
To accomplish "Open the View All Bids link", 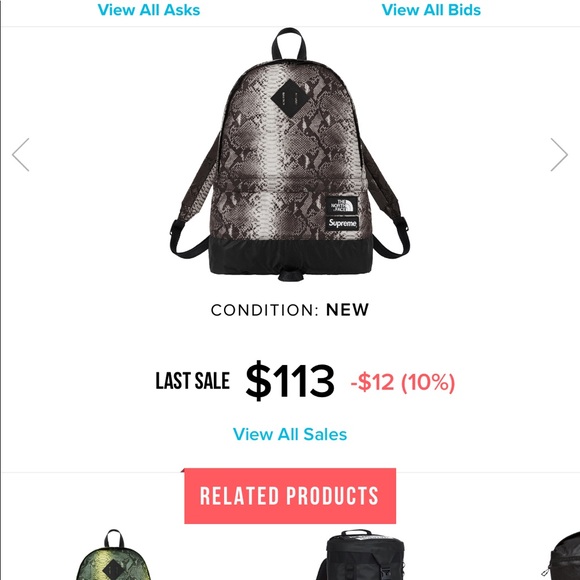I will point(431,10).
